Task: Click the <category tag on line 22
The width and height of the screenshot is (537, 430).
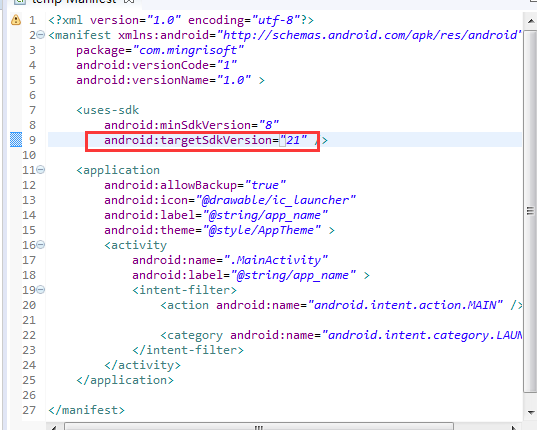Action: pyautogui.click(x=191, y=335)
